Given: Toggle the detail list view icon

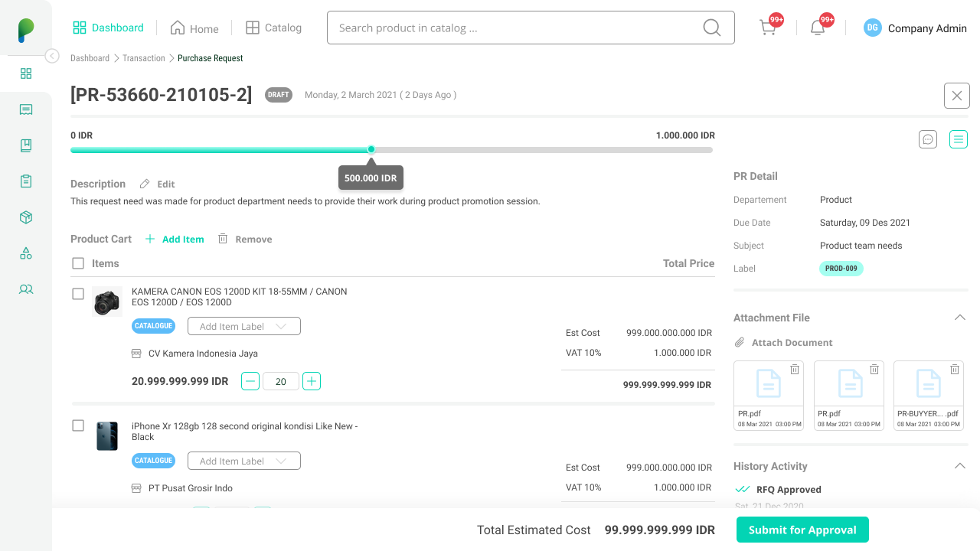Looking at the screenshot, I should click(x=959, y=139).
